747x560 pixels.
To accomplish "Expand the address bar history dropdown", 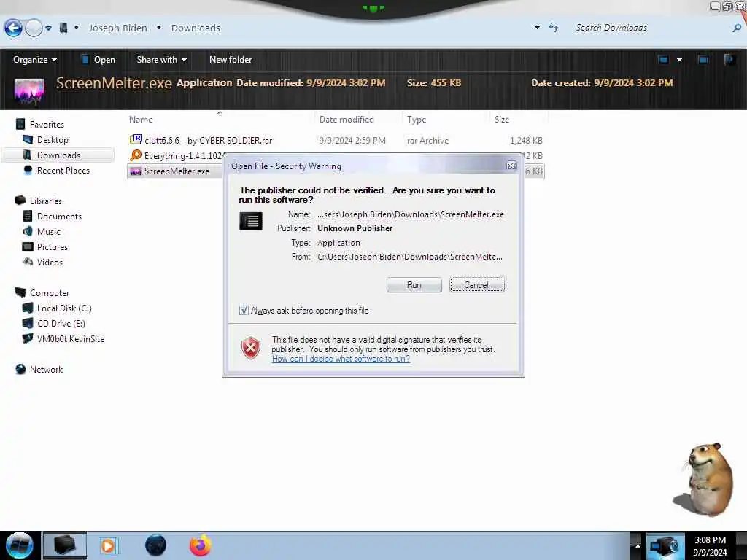I will click(x=537, y=28).
